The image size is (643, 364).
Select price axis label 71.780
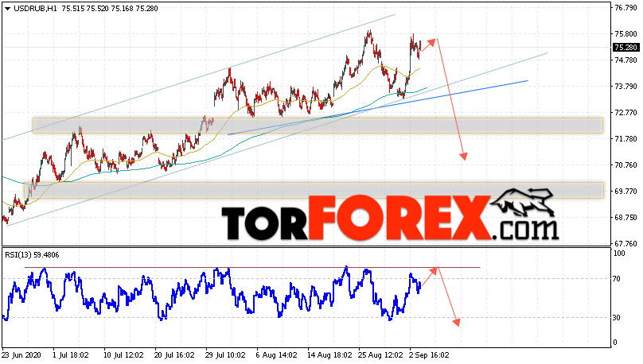pyautogui.click(x=625, y=139)
